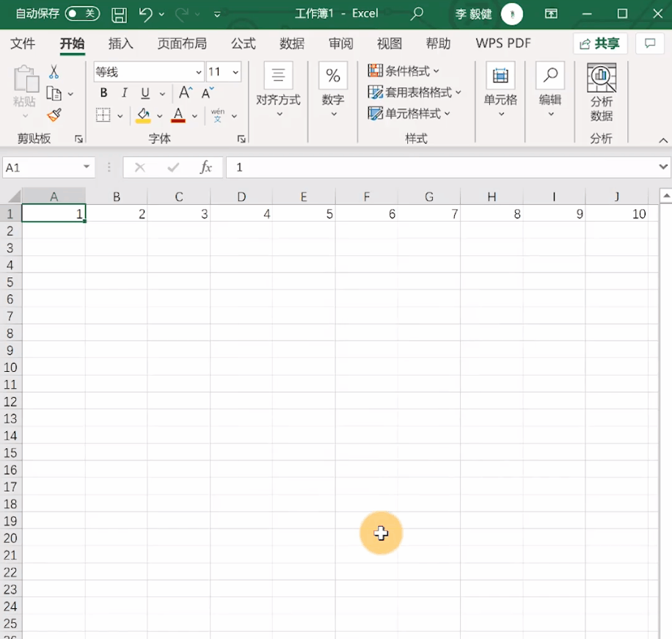This screenshot has height=639, width=672.
Task: Click the fx Insert Function icon
Action: coord(206,167)
